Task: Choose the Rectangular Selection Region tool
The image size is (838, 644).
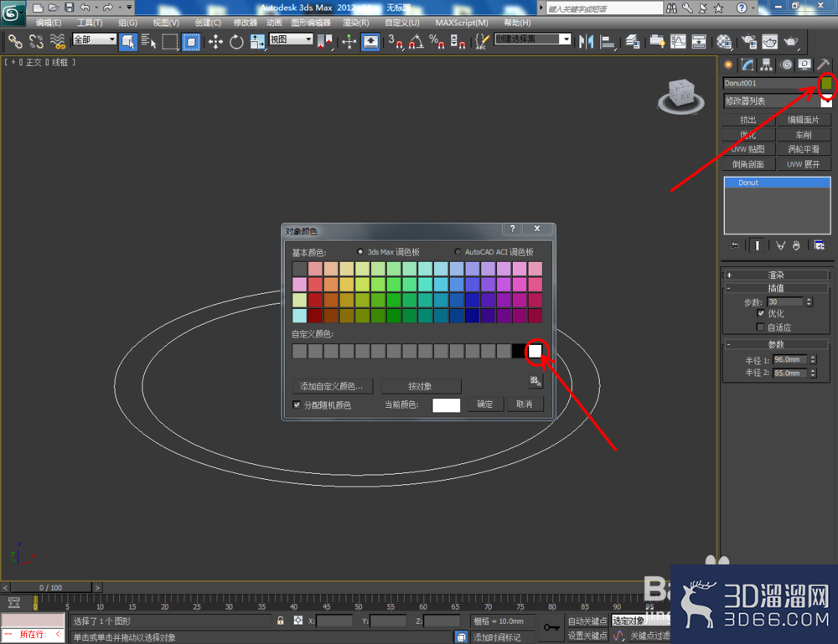Action: (170, 42)
